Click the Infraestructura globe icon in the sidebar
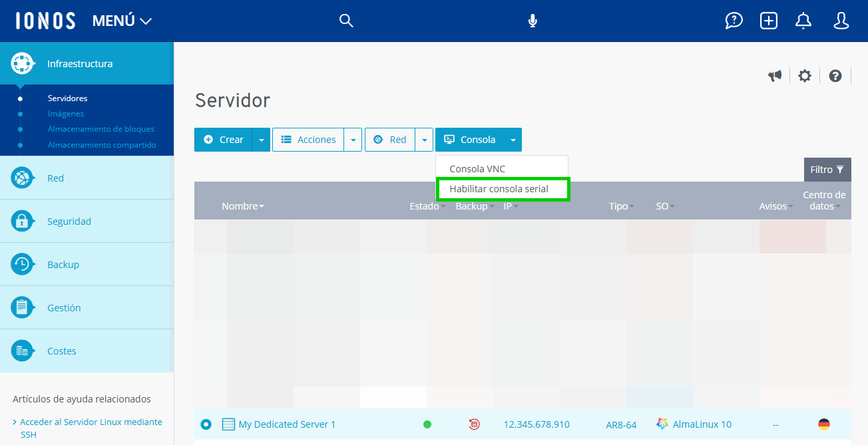 (x=23, y=63)
